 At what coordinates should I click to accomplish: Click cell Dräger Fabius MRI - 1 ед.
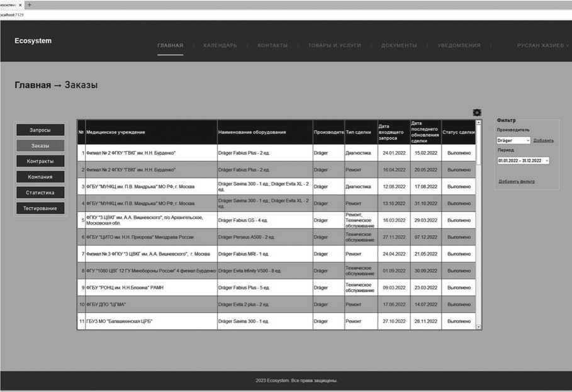click(265, 254)
